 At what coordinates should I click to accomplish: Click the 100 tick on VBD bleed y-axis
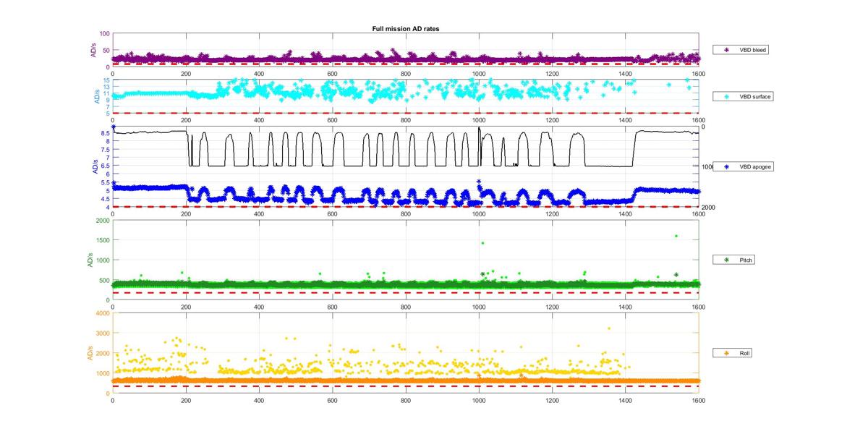click(x=104, y=34)
